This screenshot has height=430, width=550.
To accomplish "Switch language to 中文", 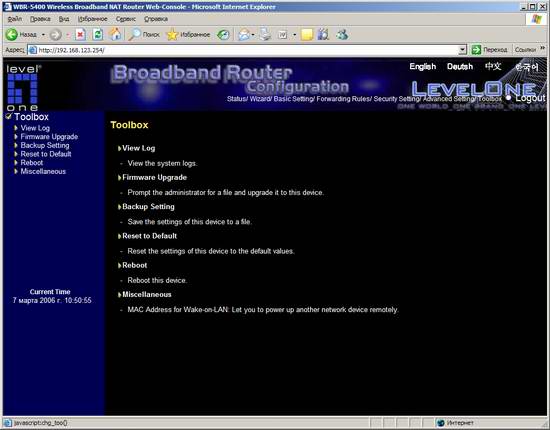I will 493,66.
